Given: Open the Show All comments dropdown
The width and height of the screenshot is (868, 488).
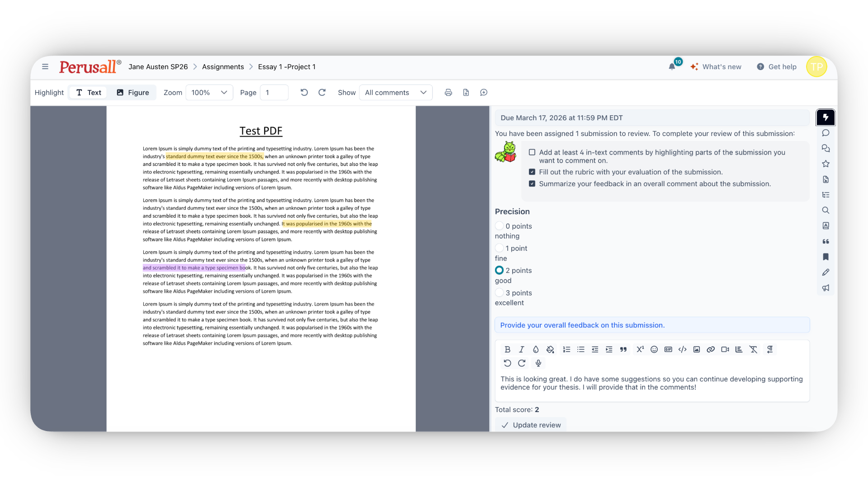Looking at the screenshot, I should click(396, 93).
